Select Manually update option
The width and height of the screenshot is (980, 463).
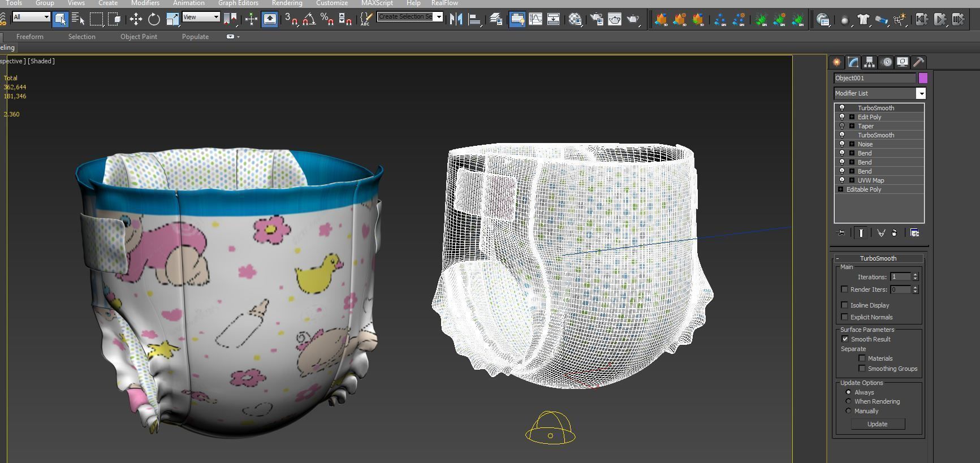pyautogui.click(x=848, y=411)
